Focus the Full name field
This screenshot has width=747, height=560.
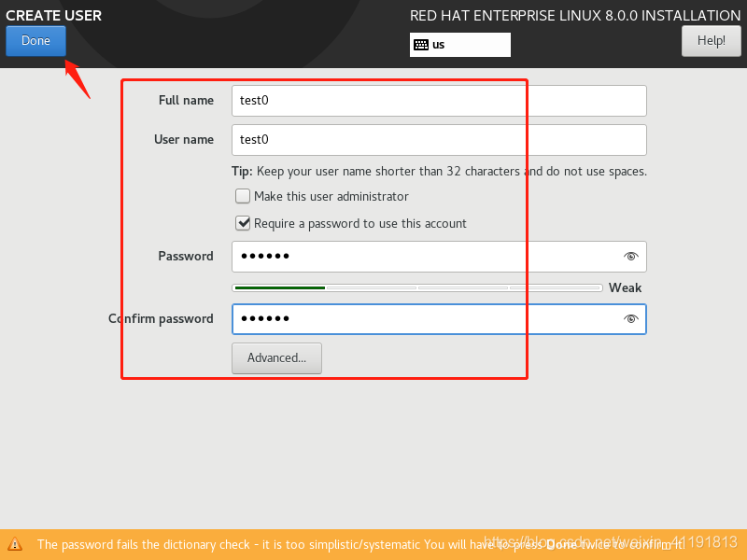coord(439,101)
